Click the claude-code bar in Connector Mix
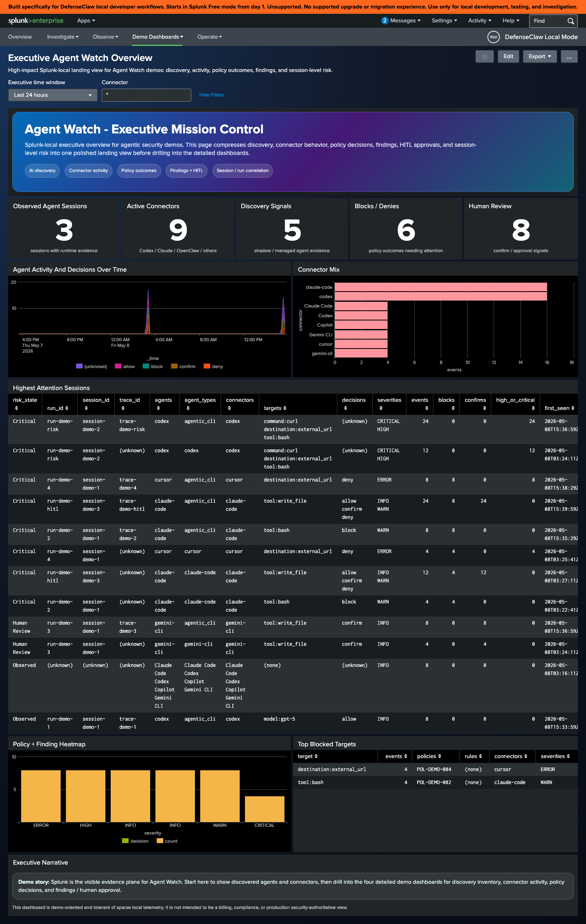This screenshot has height=924, width=586. coord(441,287)
